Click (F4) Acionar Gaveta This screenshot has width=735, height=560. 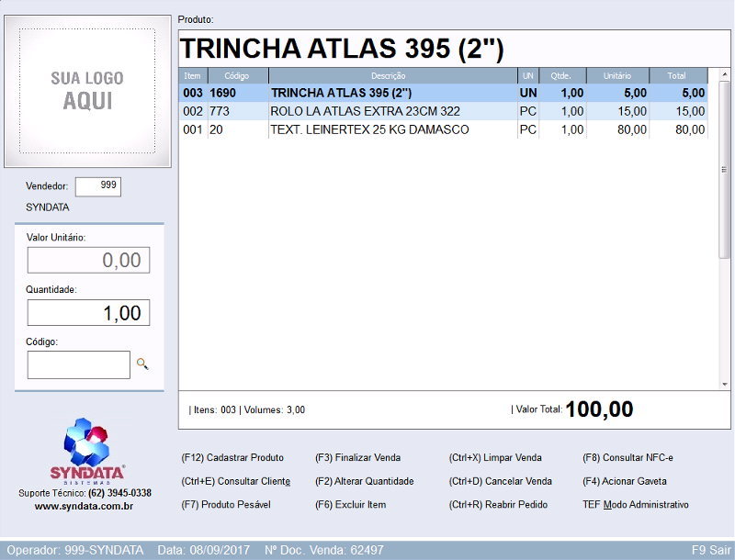tap(625, 481)
